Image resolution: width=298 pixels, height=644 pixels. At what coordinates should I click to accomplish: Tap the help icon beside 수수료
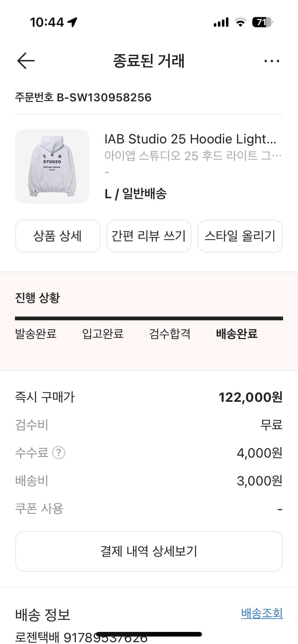tap(59, 453)
